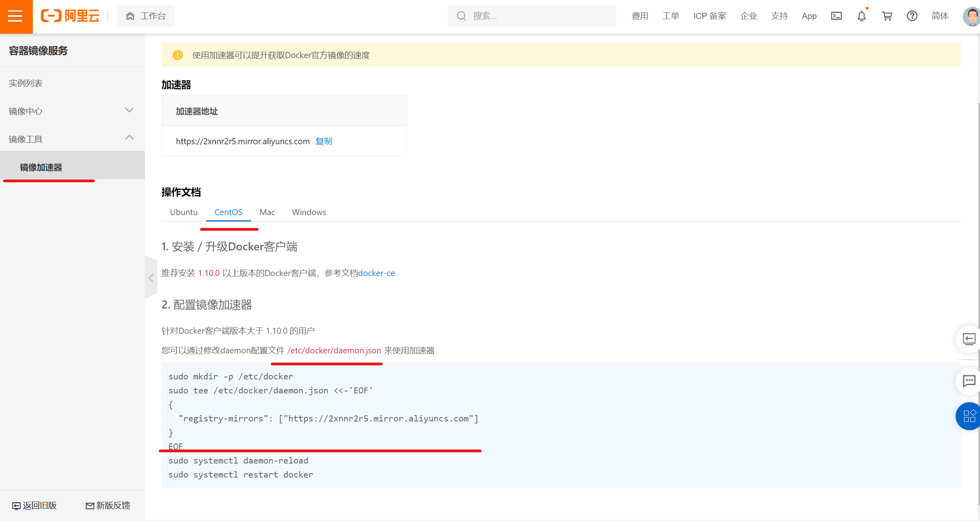
Task: Focus the 搜索 search field
Action: (532, 16)
